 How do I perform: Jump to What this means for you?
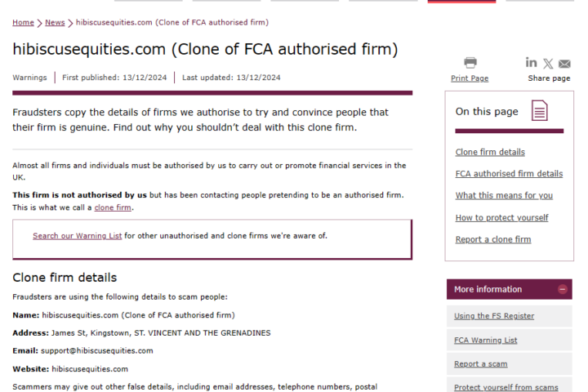pos(504,195)
